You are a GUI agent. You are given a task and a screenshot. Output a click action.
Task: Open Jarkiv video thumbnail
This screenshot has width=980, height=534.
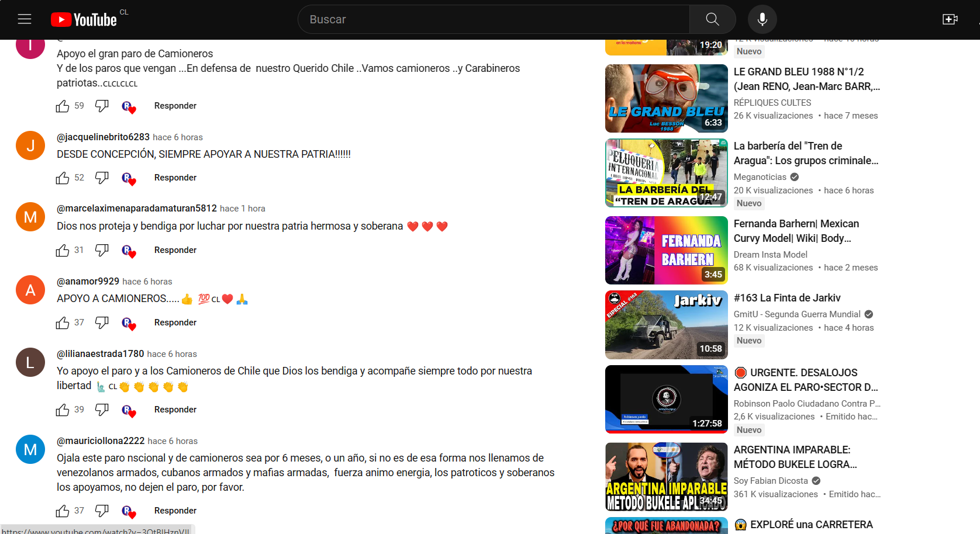click(667, 324)
